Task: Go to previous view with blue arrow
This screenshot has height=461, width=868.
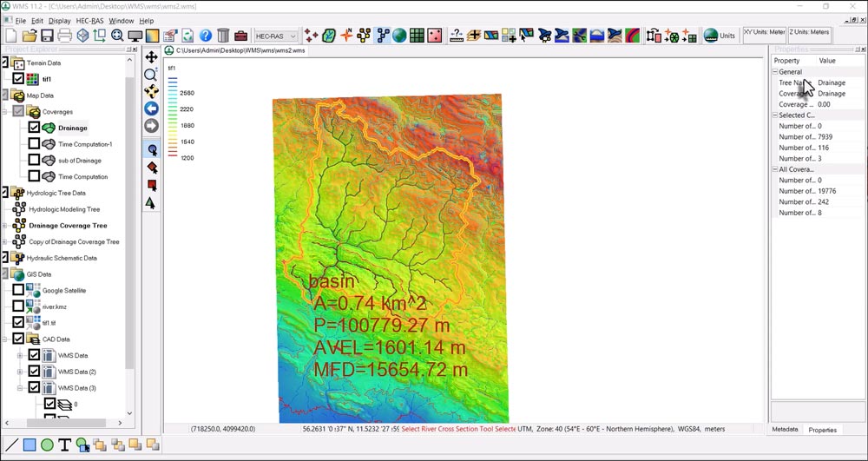Action: (x=151, y=109)
